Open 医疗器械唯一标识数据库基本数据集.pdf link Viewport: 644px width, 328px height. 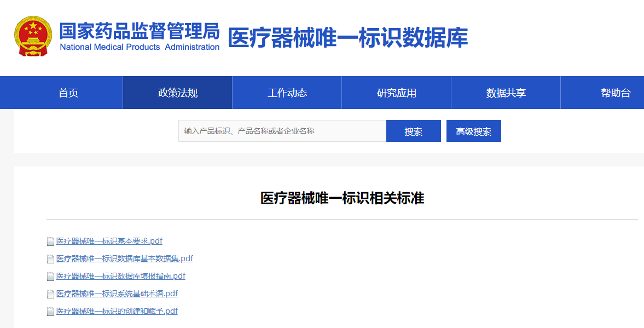tap(124, 258)
